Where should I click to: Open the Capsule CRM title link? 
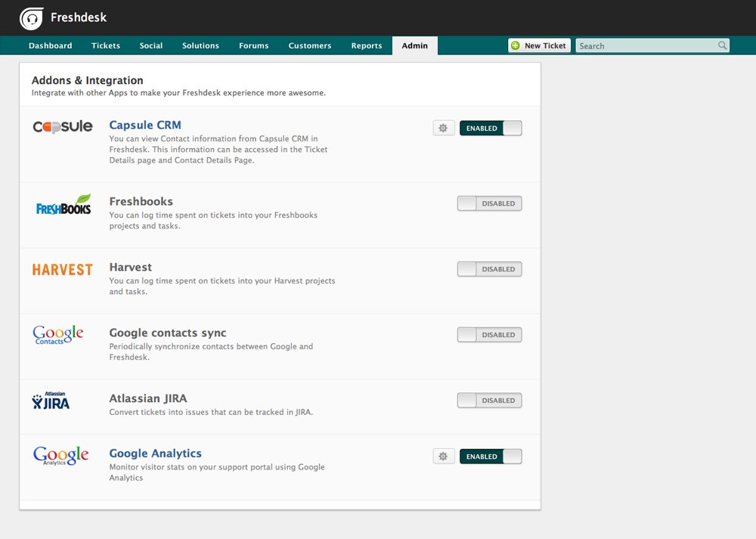coord(145,125)
